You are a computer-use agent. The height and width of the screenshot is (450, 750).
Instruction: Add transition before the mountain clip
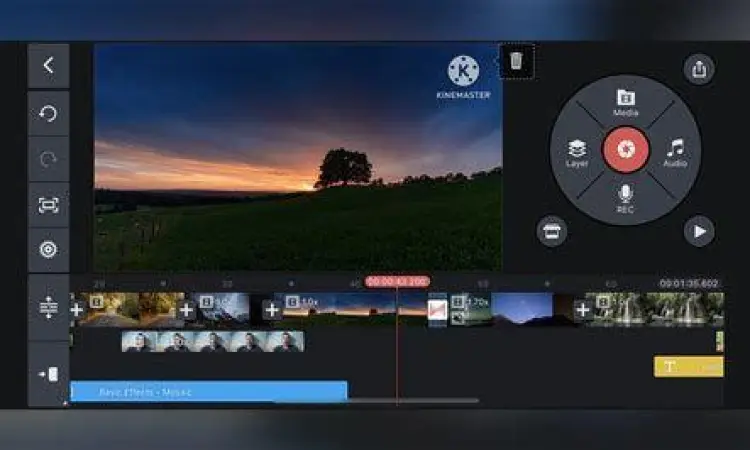tap(186, 310)
